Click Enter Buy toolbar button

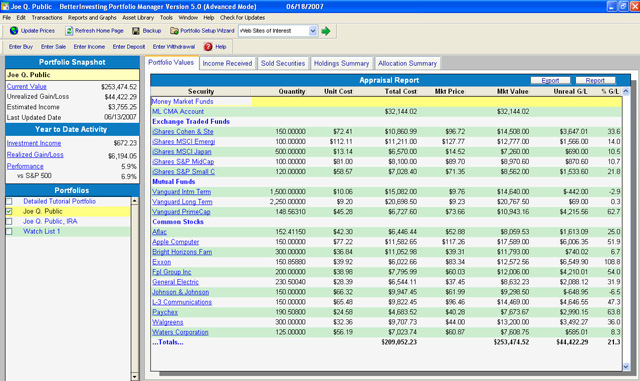tap(21, 47)
